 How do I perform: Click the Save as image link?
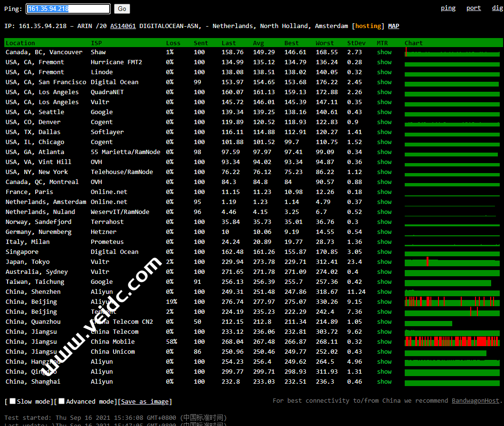pyautogui.click(x=145, y=402)
